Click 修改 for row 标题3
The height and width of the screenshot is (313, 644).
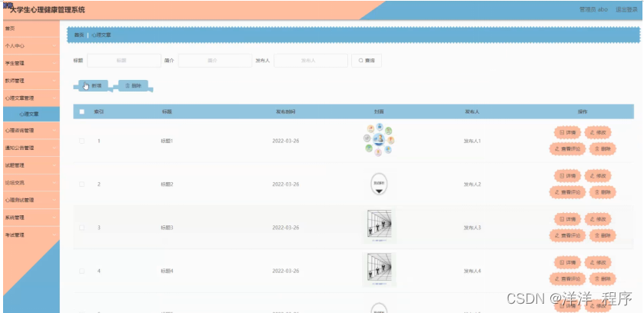click(598, 219)
